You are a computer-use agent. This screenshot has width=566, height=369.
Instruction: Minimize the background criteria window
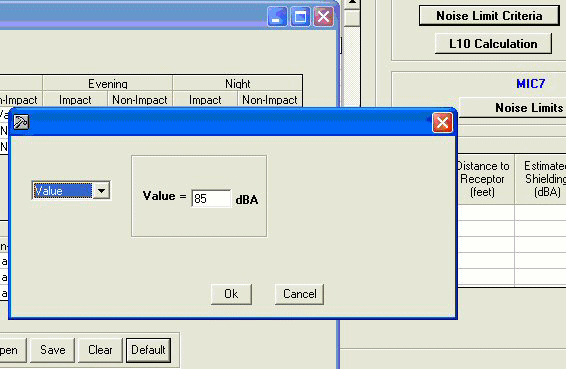277,17
